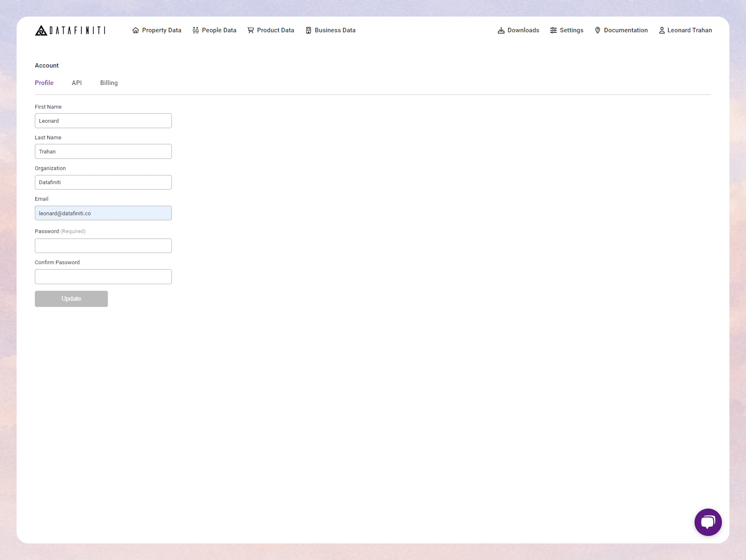This screenshot has height=560, width=746.
Task: Open Downloads using the download icon
Action: [x=501, y=30]
